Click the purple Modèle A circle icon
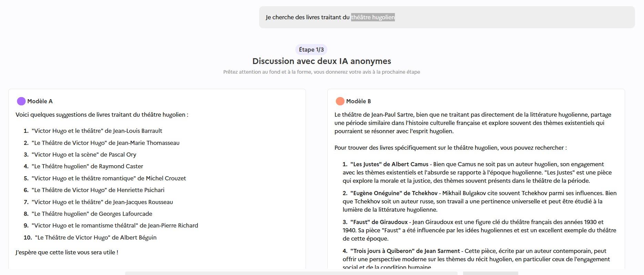Viewport: 644px width, 275px height. click(x=21, y=101)
